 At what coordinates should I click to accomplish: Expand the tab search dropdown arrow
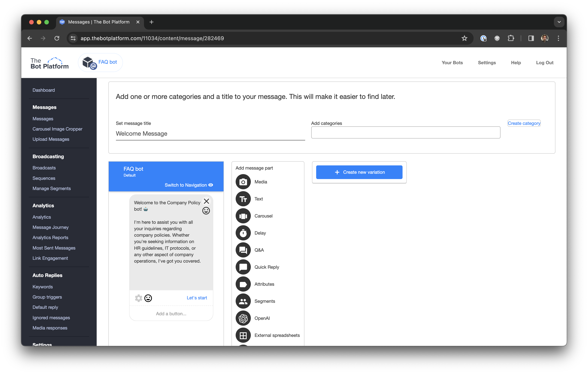(559, 22)
